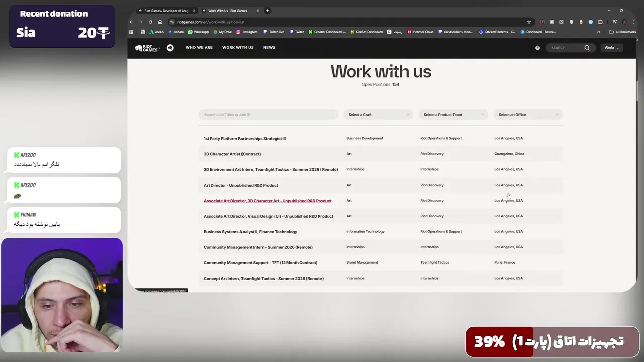
Task: Open Associate Art Director, Visual Design (UI) job
Action: 268,216
